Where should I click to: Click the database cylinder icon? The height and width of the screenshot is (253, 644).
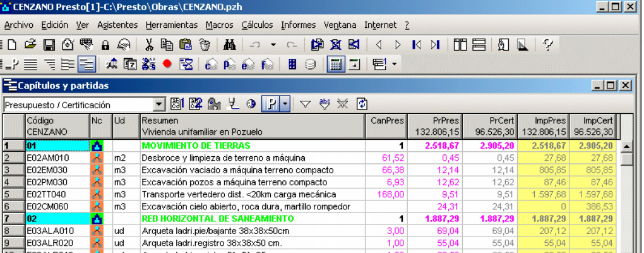[x=310, y=64]
